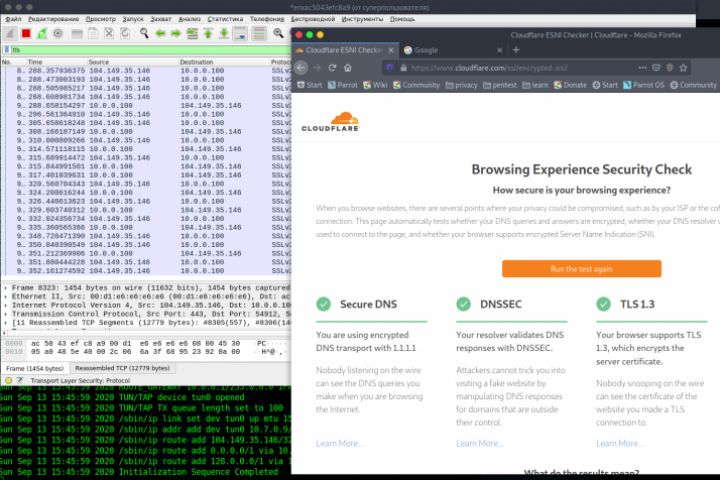Bookmark this page with the star icon
The image size is (720, 480).
683,68
